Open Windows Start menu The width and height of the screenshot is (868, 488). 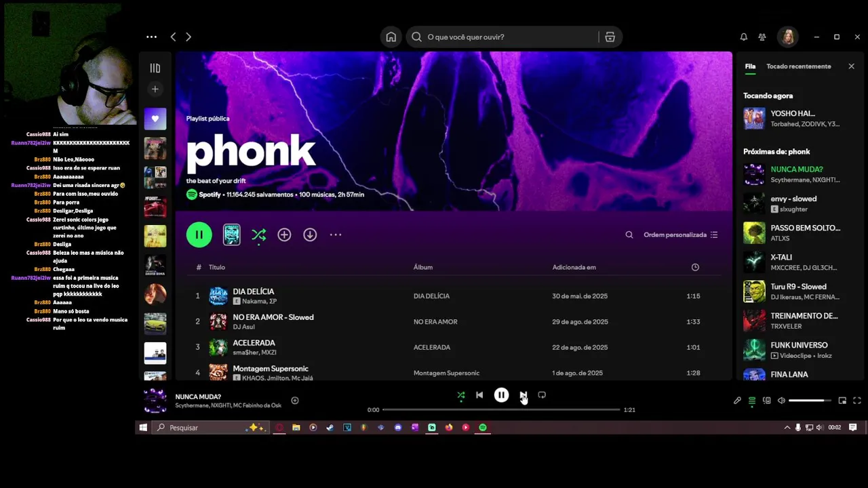pyautogui.click(x=143, y=428)
